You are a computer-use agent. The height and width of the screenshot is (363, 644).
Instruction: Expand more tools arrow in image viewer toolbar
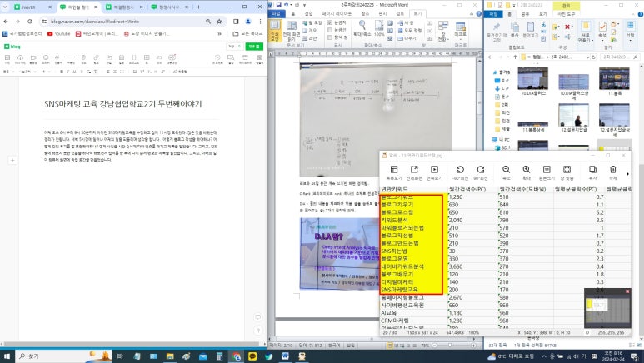pos(627,174)
